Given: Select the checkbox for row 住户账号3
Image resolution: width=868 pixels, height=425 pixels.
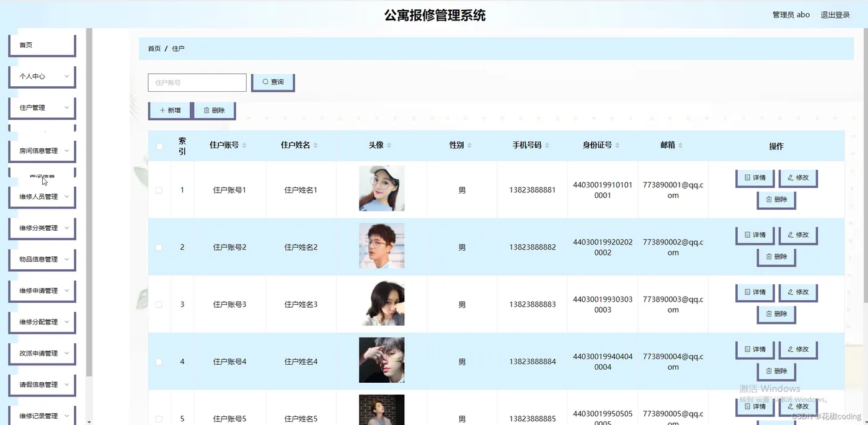Looking at the screenshot, I should click(x=159, y=305).
